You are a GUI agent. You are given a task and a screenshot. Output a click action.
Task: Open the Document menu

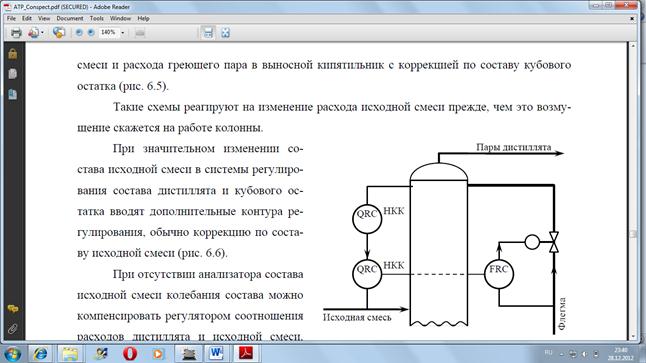[70, 19]
